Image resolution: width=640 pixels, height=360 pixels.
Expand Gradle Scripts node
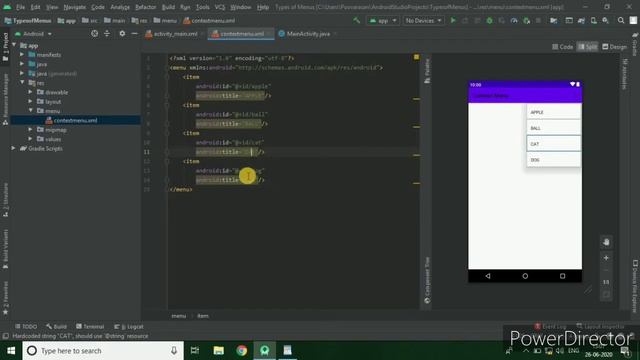(14, 149)
